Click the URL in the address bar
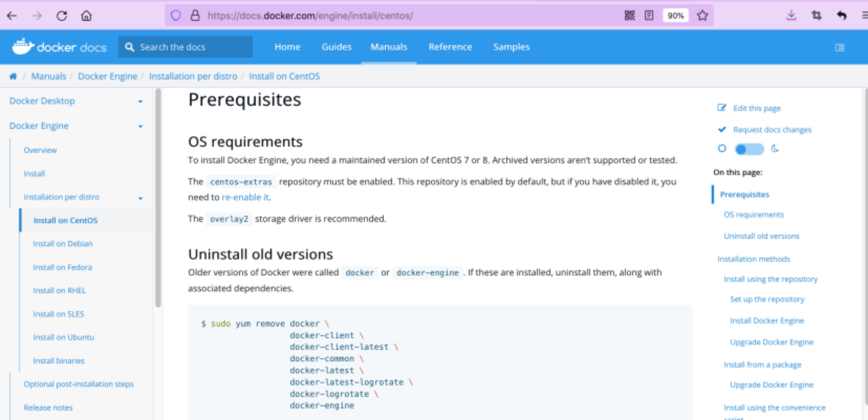The width and height of the screenshot is (868, 420). pyautogui.click(x=310, y=16)
